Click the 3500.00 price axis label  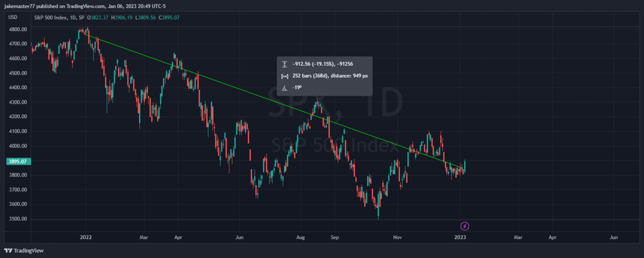coord(18,219)
